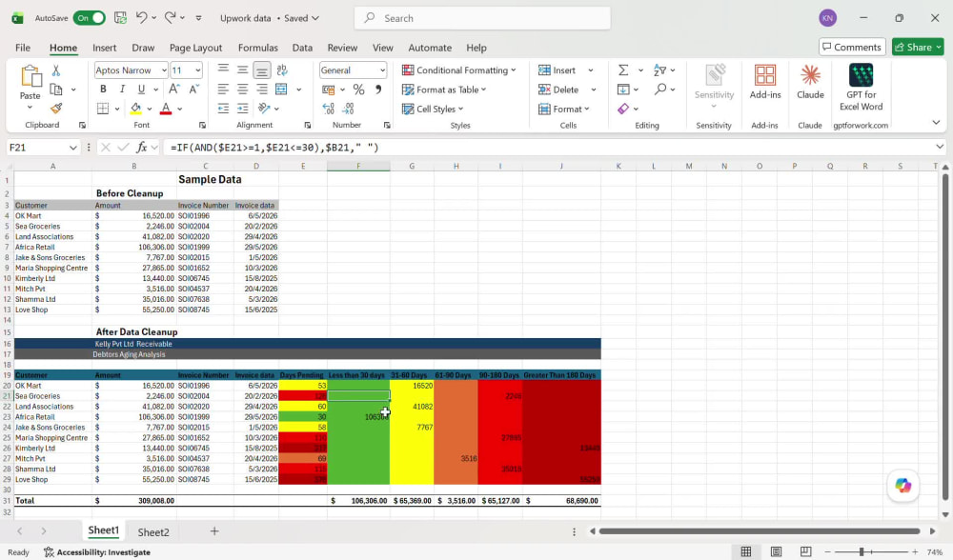Click the Copy icon in Clipboard group

point(56,90)
